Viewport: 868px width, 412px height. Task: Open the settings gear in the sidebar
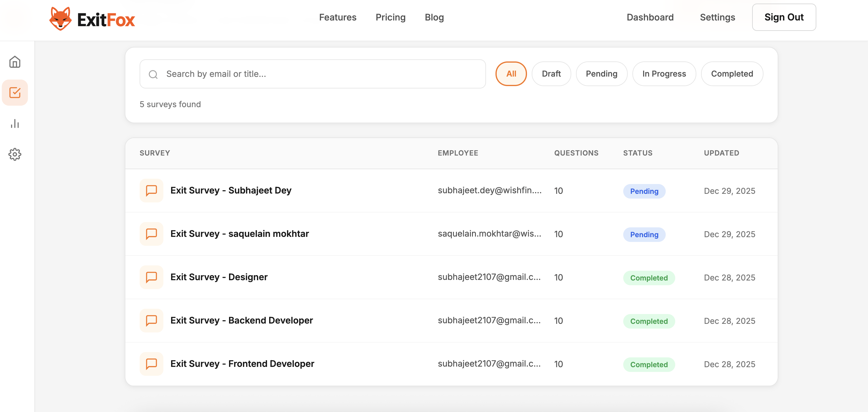coord(15,154)
